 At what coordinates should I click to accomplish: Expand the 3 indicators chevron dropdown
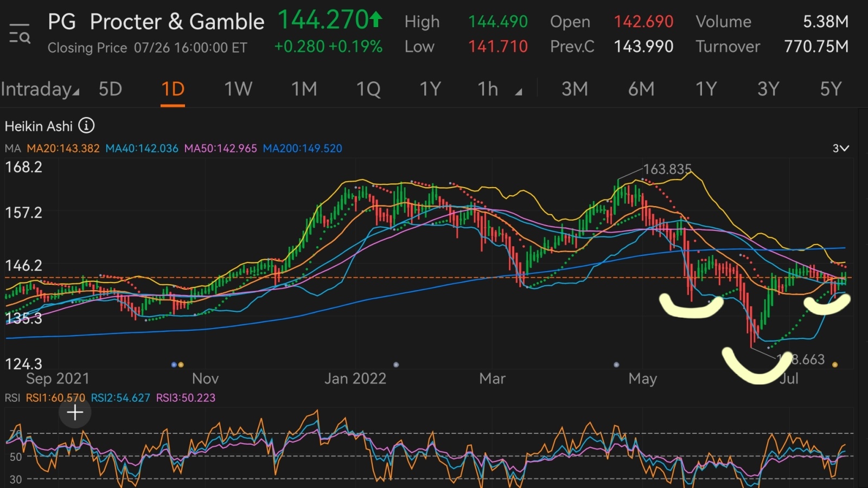tap(841, 148)
